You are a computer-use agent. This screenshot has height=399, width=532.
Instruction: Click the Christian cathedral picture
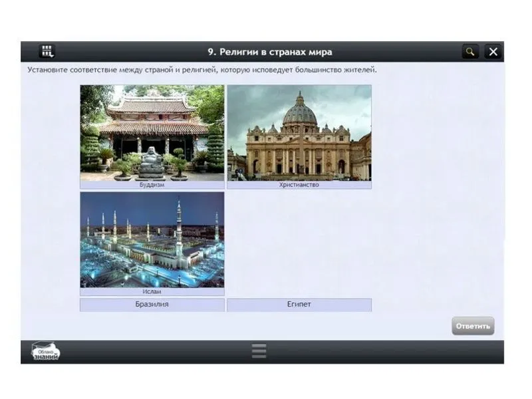pyautogui.click(x=299, y=132)
